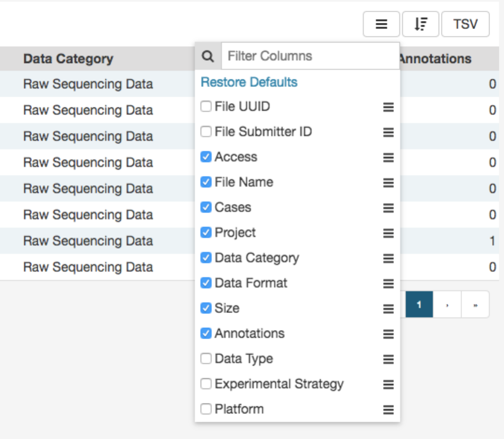Image resolution: width=504 pixels, height=439 pixels.
Task: Click the reorder handle for Project
Action: [388, 233]
